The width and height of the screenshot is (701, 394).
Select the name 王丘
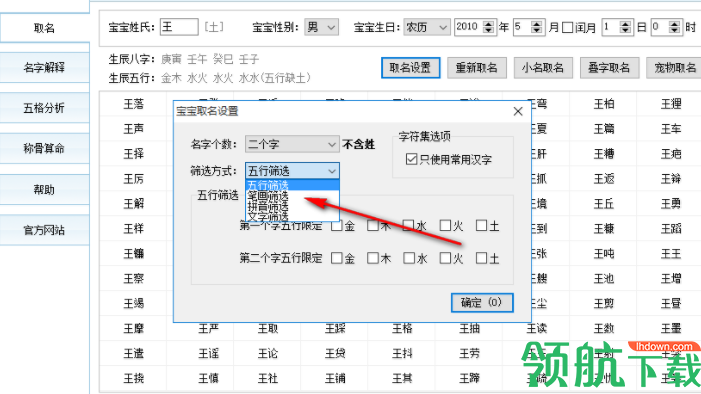tap(604, 204)
